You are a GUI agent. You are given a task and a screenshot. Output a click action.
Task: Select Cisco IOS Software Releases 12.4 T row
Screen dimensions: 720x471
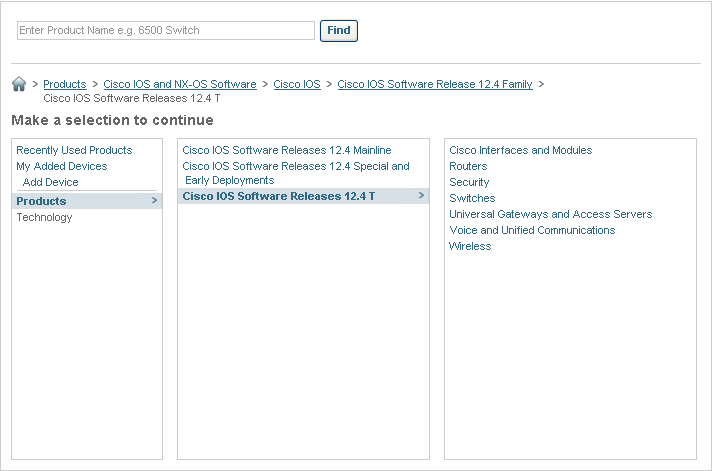pyautogui.click(x=304, y=196)
